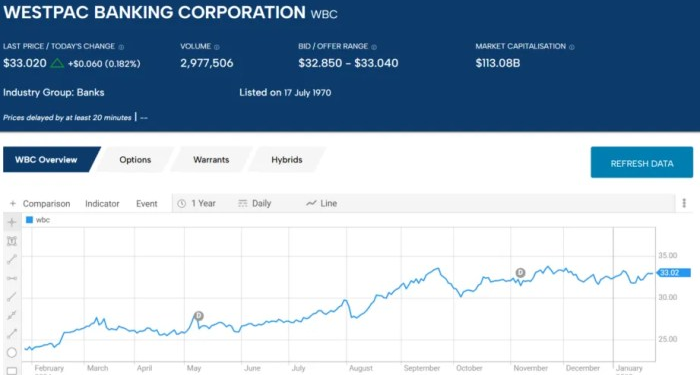Screen dimensions: 700x375
Task: Click info icon beside Bid/Offer Range
Action: click(374, 47)
